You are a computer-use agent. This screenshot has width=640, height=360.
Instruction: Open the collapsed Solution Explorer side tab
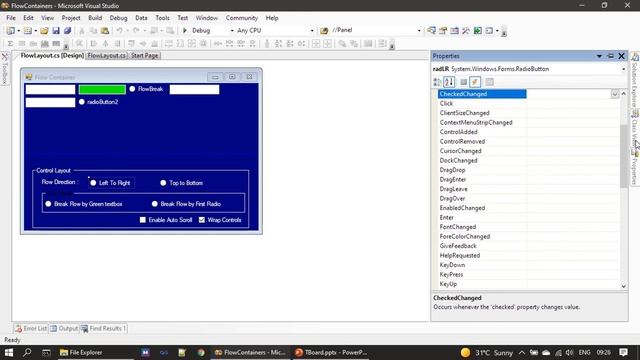click(635, 80)
